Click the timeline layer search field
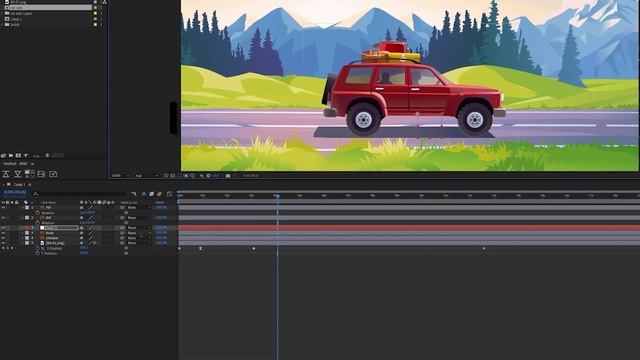Viewport: 640px width, 360px height. [82, 194]
